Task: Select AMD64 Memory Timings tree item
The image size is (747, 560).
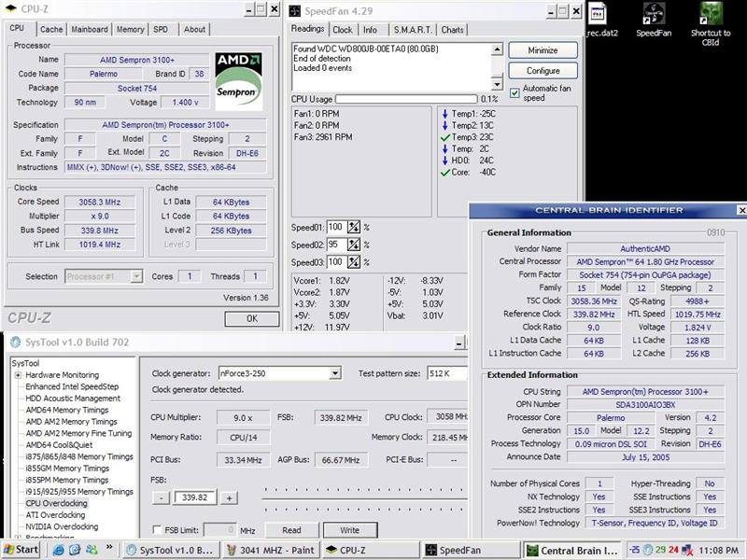Action: [67, 410]
